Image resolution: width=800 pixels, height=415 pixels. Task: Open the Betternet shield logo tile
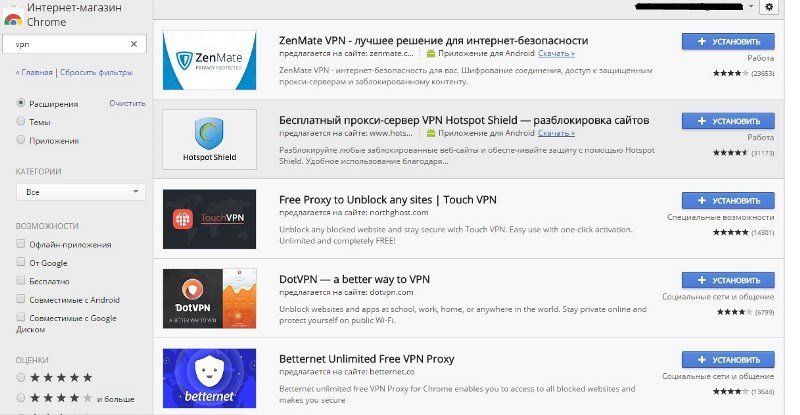(209, 378)
